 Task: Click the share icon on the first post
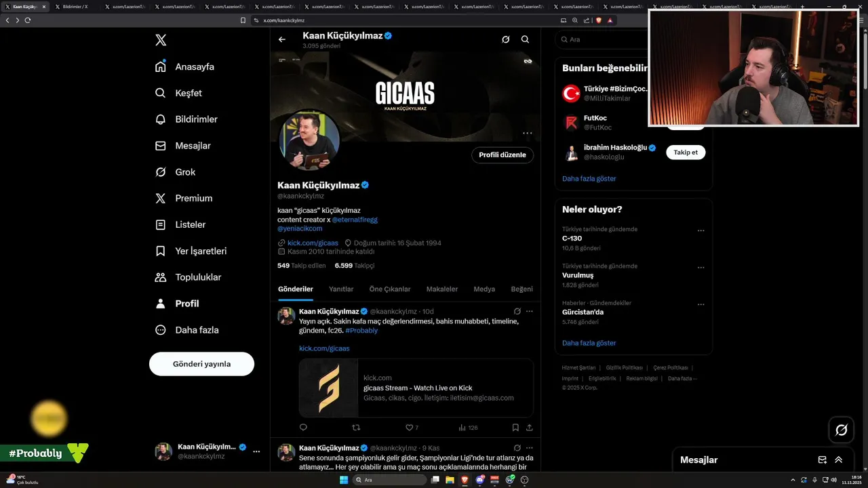[530, 428]
